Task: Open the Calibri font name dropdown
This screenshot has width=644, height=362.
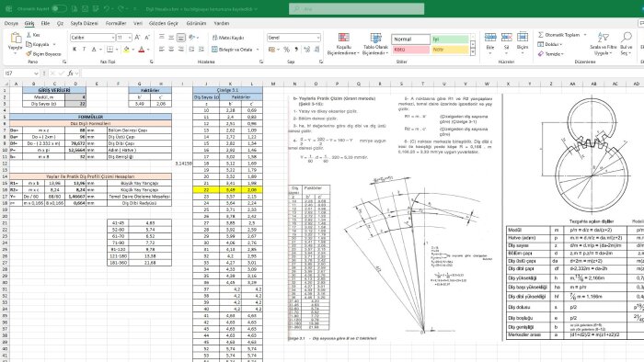Action: (113, 38)
